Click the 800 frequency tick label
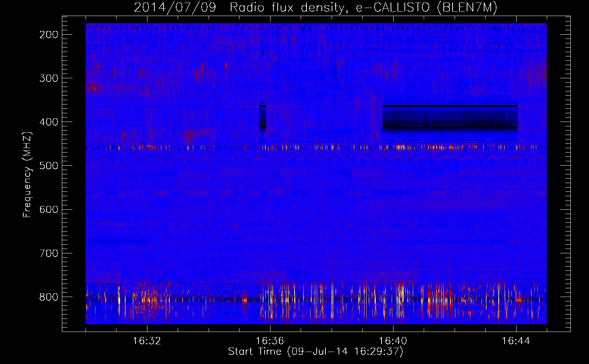 (49, 297)
